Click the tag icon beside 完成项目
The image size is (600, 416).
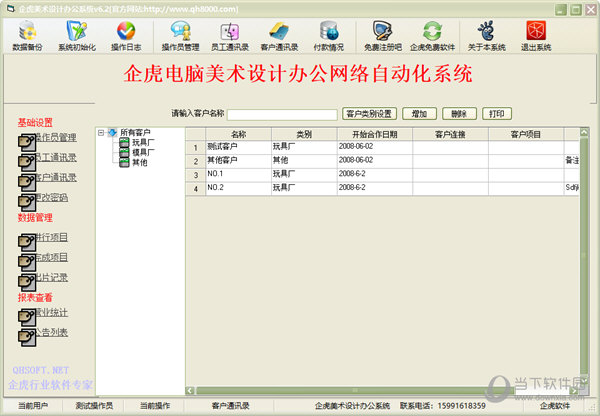point(27,262)
